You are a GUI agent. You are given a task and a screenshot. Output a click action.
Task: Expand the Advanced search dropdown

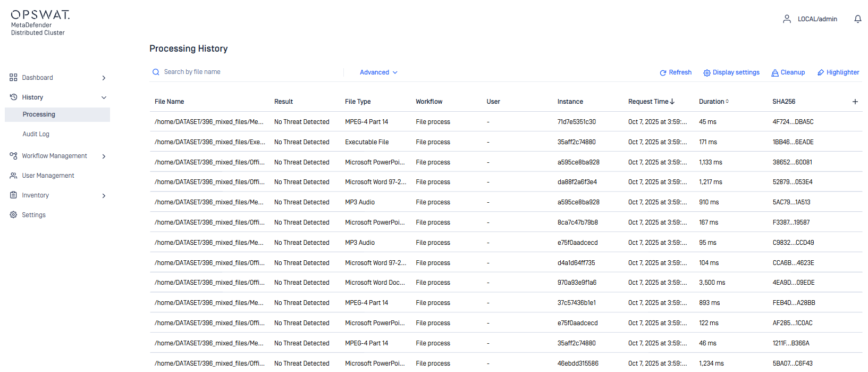point(378,72)
